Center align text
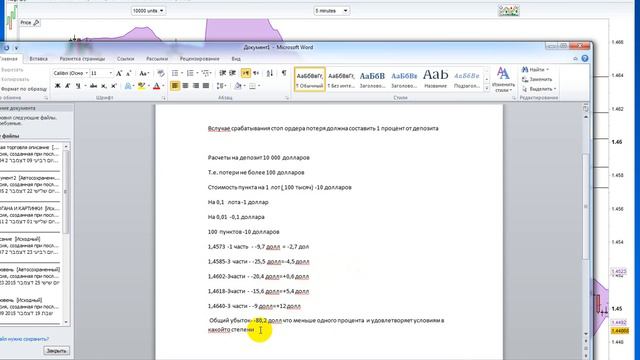The height and width of the screenshot is (360, 640). 185,86
